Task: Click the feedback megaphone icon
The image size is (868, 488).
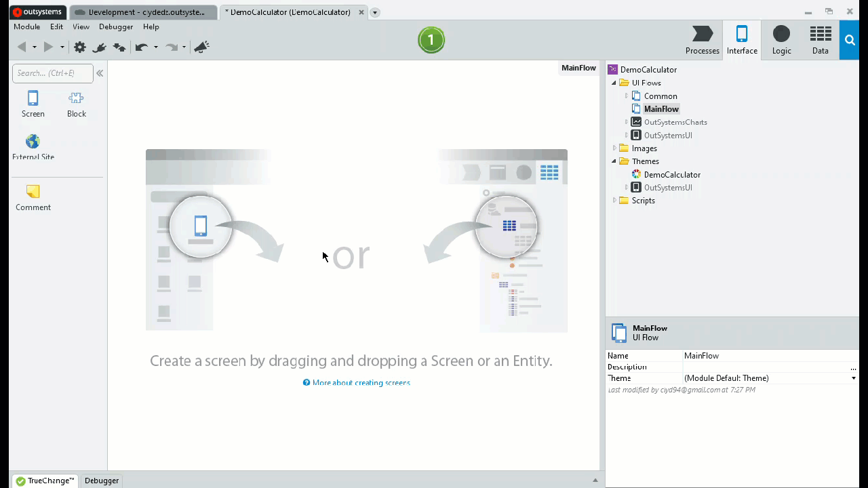Action: coord(201,47)
